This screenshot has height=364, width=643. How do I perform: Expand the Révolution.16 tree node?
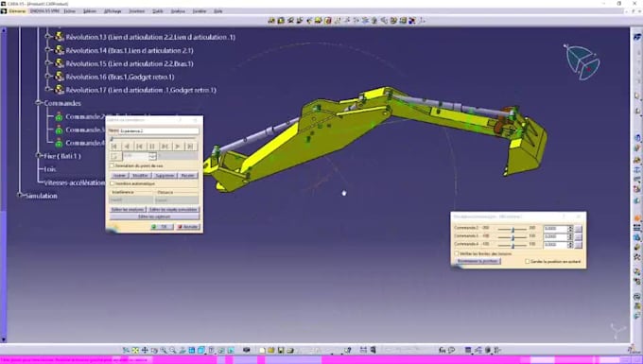[48, 77]
